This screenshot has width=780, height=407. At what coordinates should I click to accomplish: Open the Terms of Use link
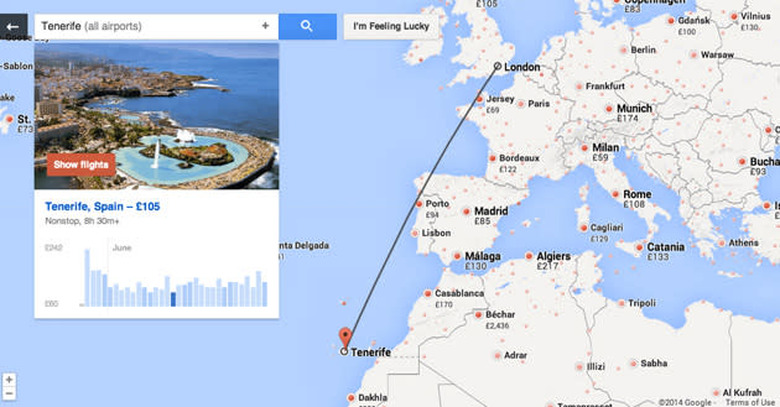(749, 401)
